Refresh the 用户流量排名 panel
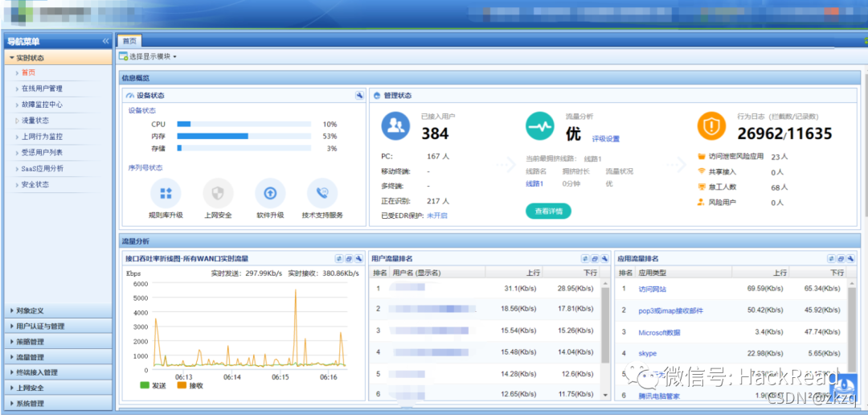The width and height of the screenshot is (868, 415). (584, 259)
